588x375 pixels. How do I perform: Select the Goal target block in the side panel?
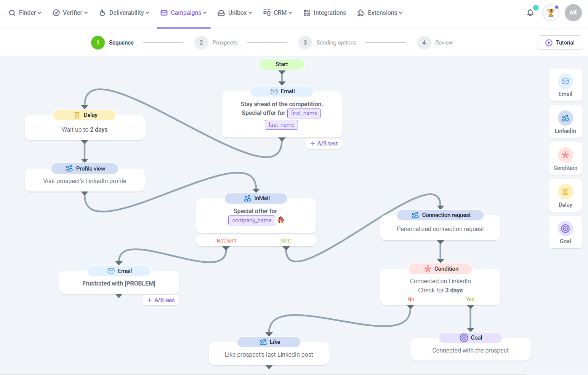[x=565, y=232]
